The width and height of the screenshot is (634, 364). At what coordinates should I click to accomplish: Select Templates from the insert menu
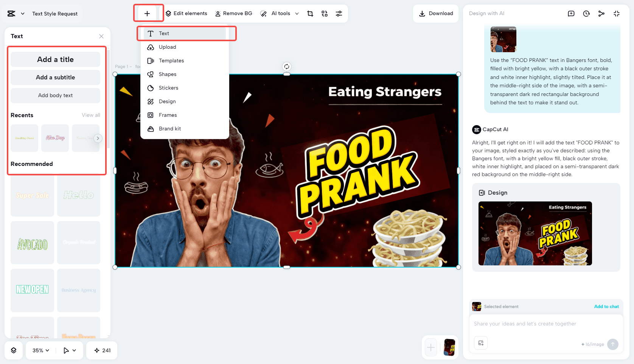171,60
